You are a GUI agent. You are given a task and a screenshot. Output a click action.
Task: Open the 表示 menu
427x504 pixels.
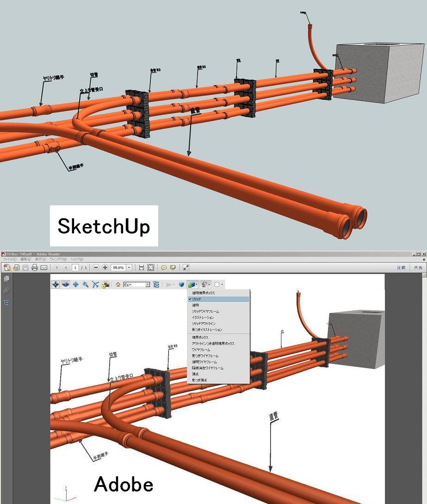click(x=41, y=259)
